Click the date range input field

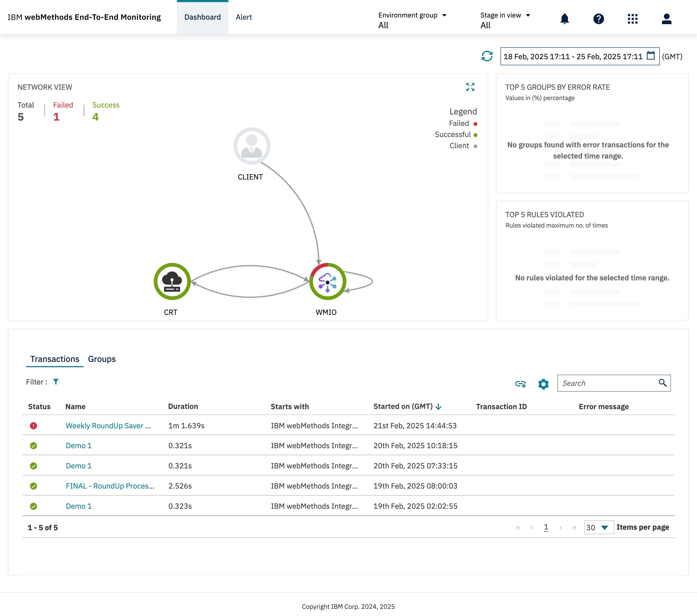(x=580, y=56)
